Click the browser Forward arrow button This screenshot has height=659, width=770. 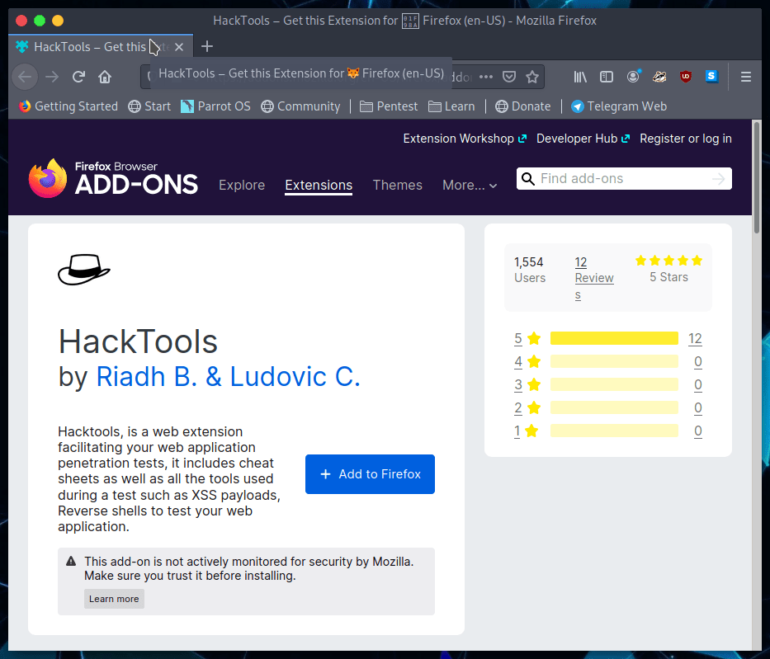52,77
